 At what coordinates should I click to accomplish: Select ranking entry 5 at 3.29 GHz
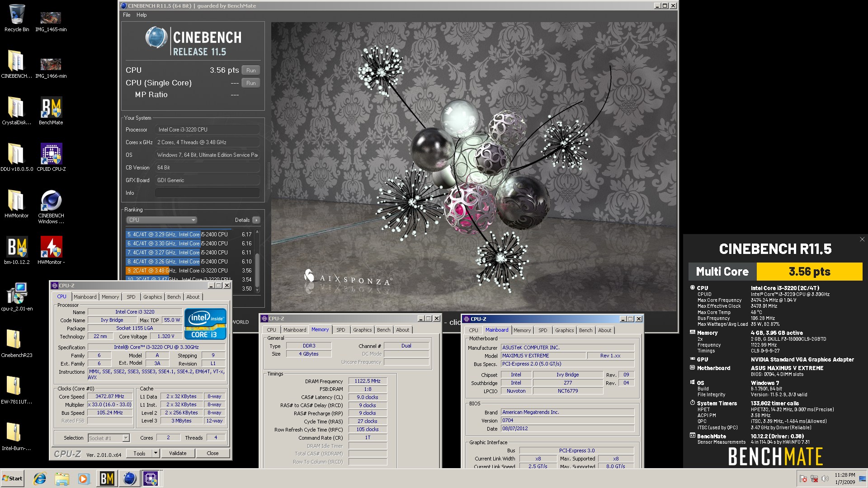click(x=189, y=235)
